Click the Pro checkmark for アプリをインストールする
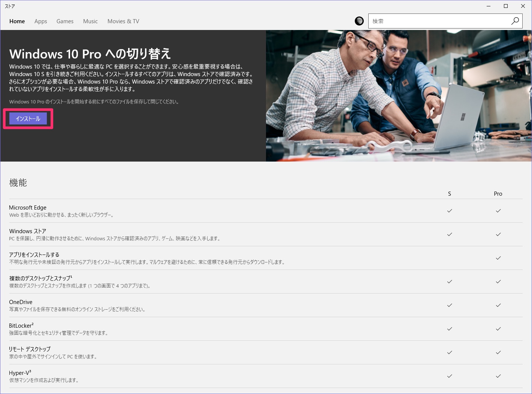The width and height of the screenshot is (532, 394). coord(498,258)
